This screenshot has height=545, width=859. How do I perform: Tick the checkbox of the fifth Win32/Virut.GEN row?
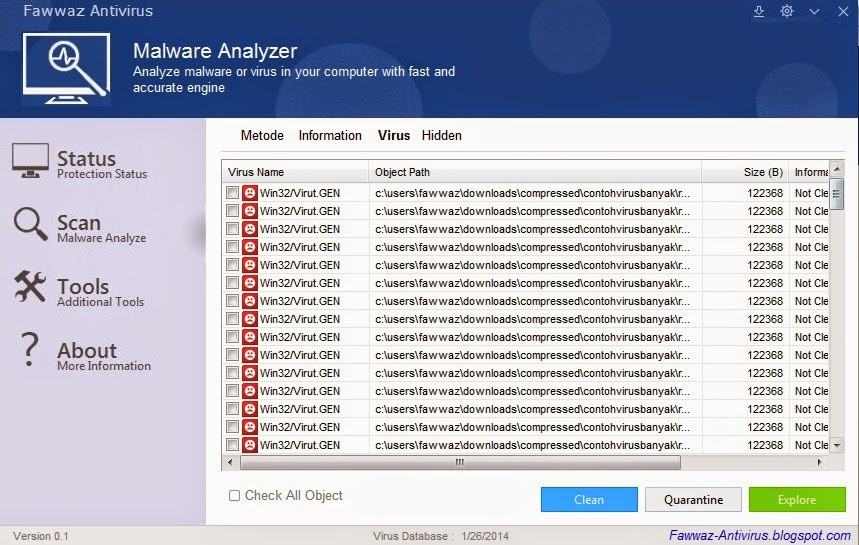click(232, 265)
